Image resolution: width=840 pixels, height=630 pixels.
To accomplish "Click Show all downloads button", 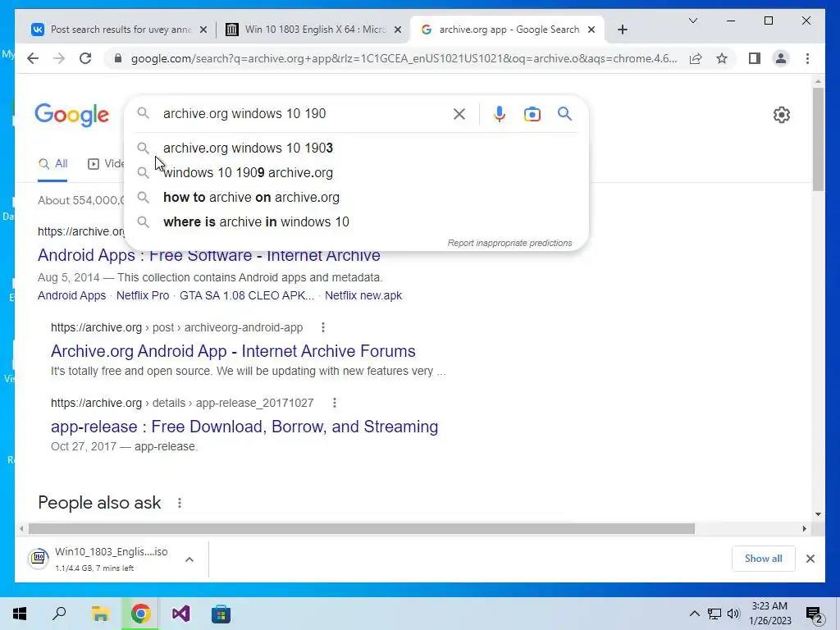I will [x=764, y=559].
